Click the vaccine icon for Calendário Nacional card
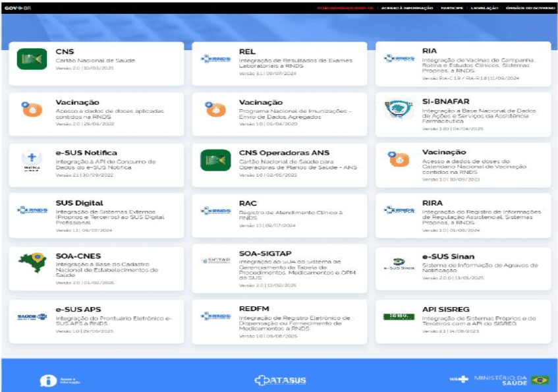This screenshot has width=558, height=392. 399,159
